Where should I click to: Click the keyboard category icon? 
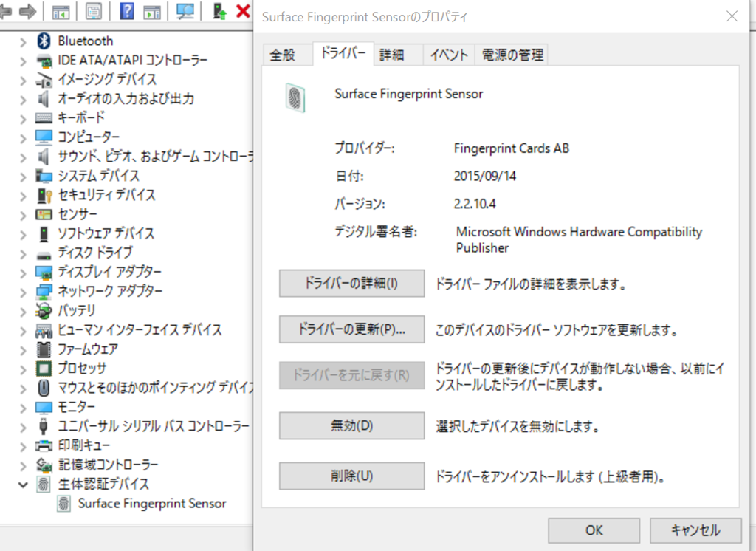[x=44, y=117]
